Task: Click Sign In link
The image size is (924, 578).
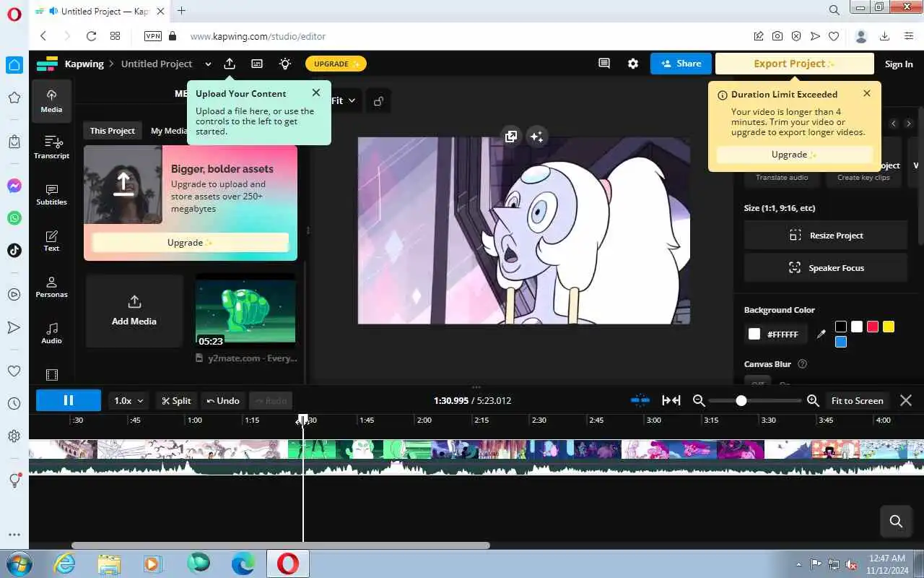Action: (x=899, y=64)
